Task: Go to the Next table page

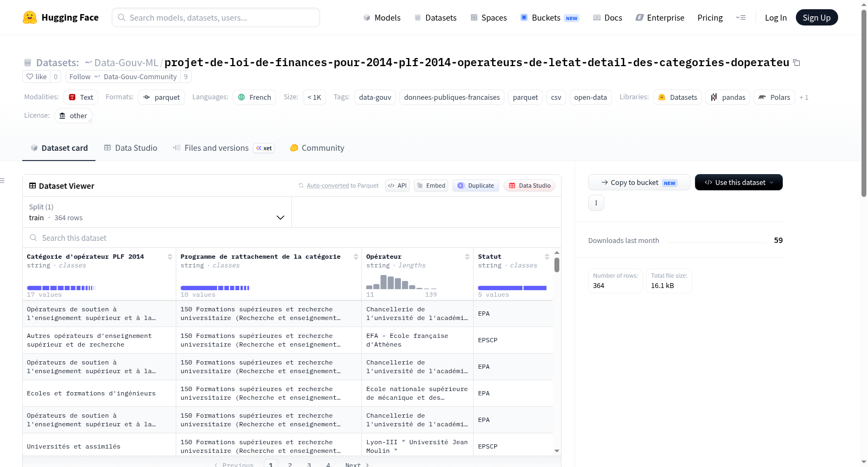Action: (357, 464)
